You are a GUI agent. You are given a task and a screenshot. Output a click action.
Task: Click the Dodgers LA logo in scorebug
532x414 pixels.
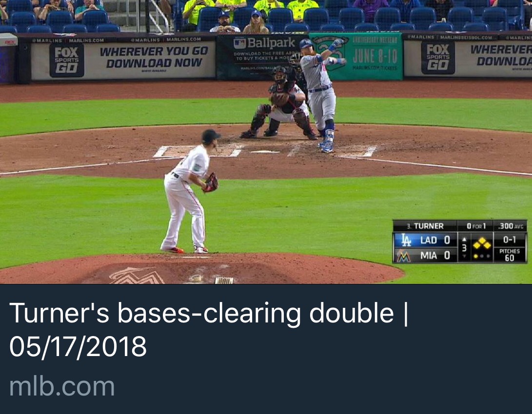pyautogui.click(x=406, y=240)
